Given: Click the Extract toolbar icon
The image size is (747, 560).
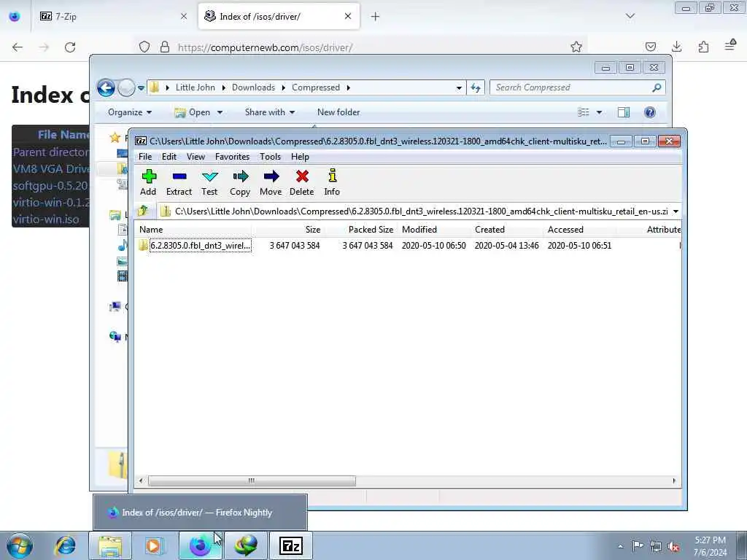Looking at the screenshot, I should tap(179, 183).
